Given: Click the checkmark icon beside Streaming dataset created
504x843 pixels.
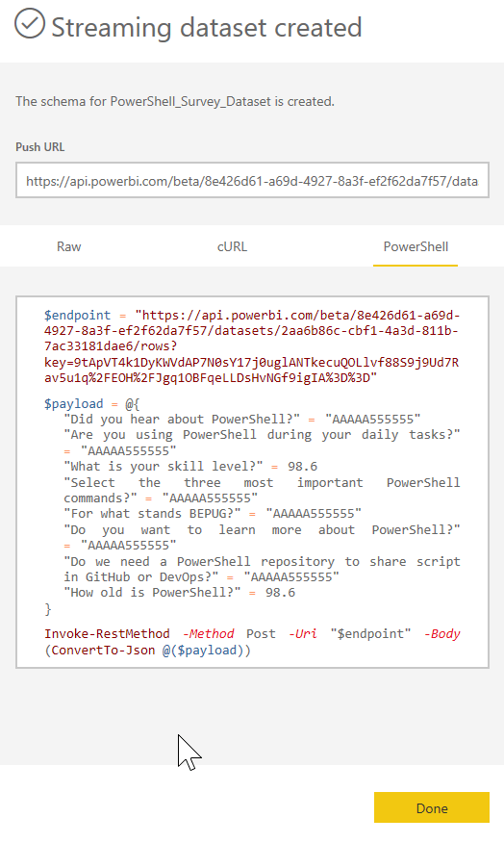Looking at the screenshot, I should [x=30, y=23].
